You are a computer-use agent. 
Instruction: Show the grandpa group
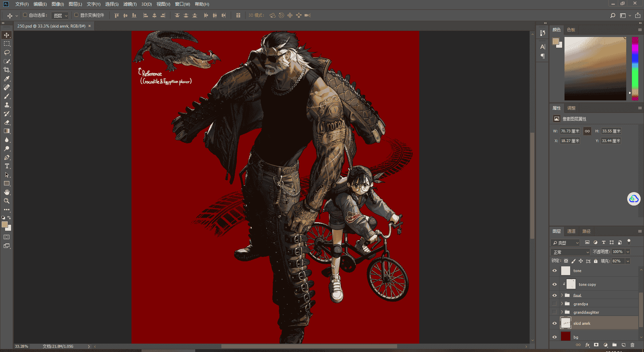[x=554, y=304]
